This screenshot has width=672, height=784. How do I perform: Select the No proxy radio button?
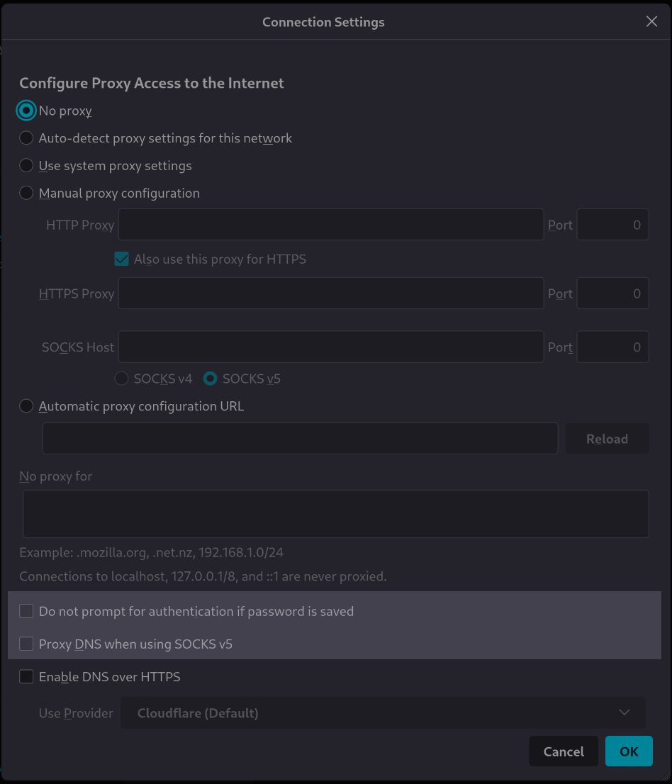[x=26, y=111]
